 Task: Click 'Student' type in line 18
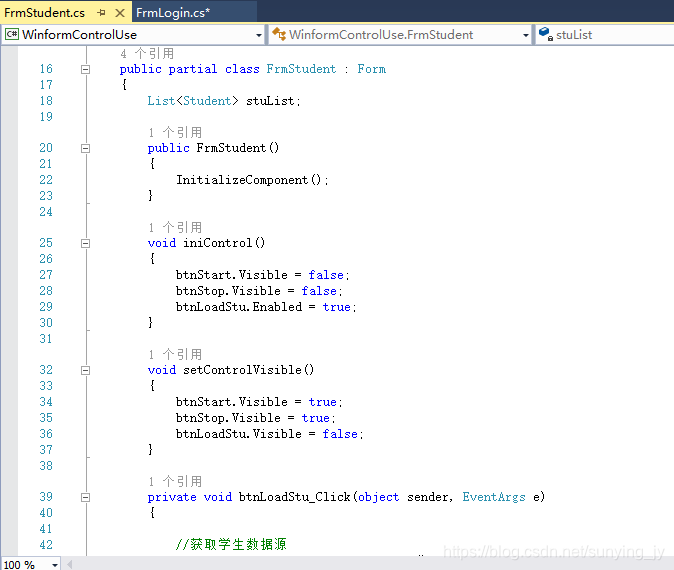207,101
